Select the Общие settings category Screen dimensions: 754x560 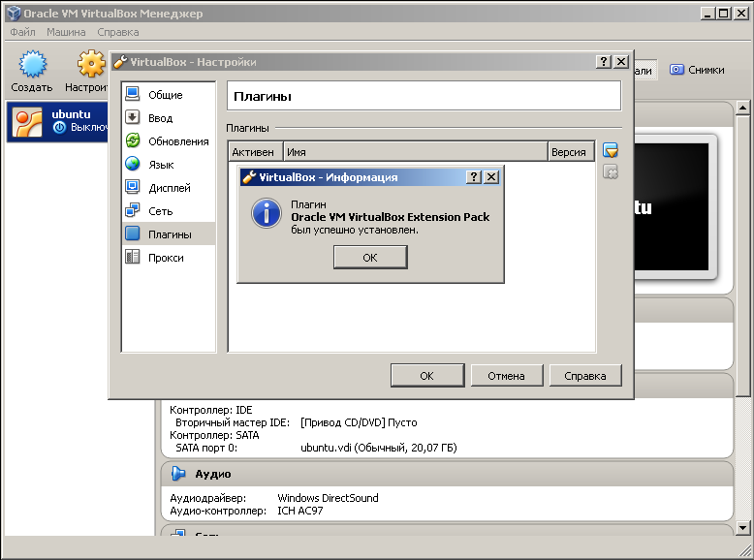[169, 95]
